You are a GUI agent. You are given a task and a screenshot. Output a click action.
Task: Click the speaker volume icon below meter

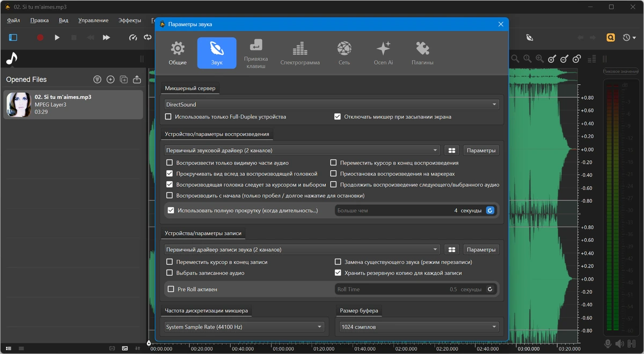(620, 344)
